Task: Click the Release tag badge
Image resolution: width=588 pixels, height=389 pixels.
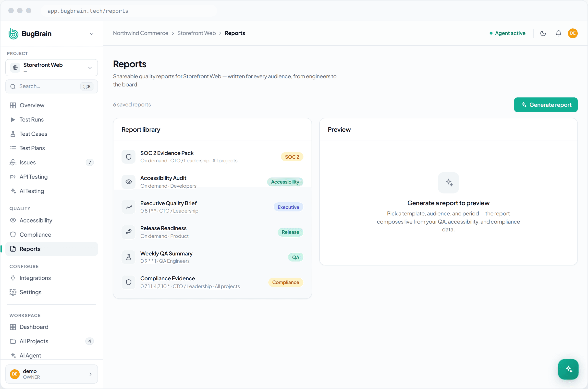Action: tap(290, 232)
